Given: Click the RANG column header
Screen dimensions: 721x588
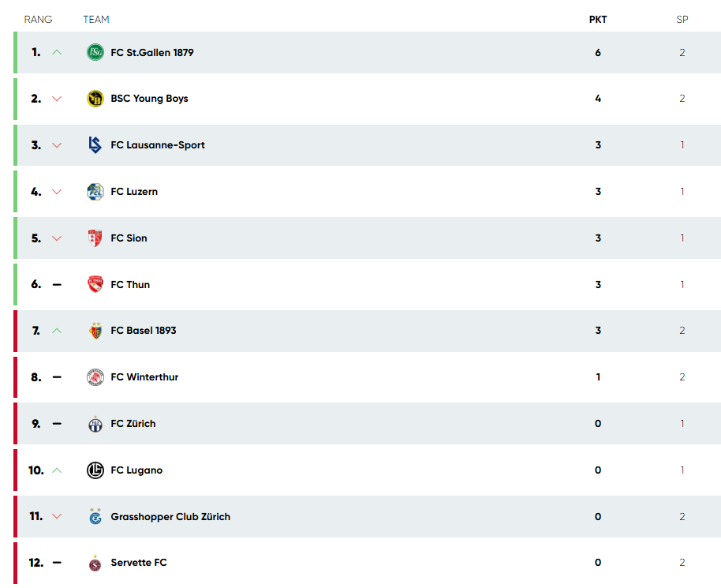Looking at the screenshot, I should coord(38,19).
